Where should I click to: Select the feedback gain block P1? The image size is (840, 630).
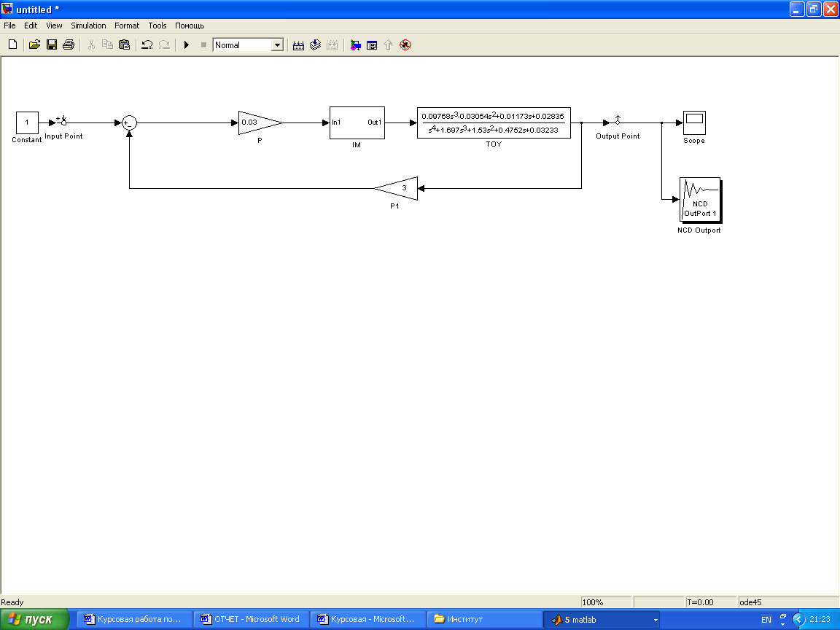tap(396, 189)
